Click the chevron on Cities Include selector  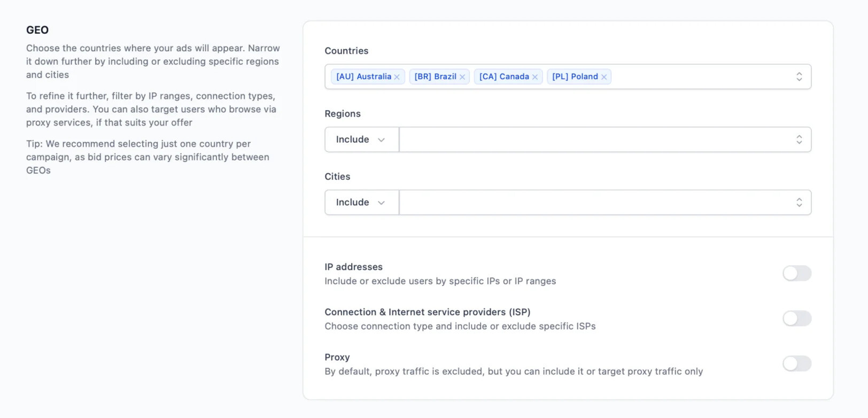tap(381, 203)
